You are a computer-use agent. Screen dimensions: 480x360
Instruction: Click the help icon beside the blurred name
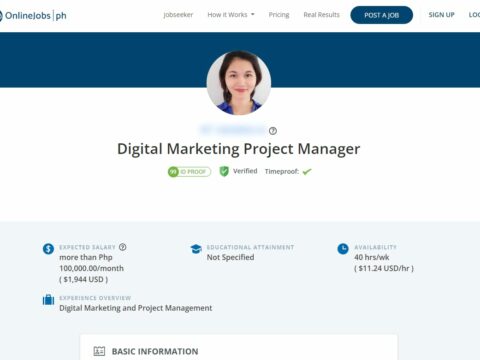click(x=273, y=131)
